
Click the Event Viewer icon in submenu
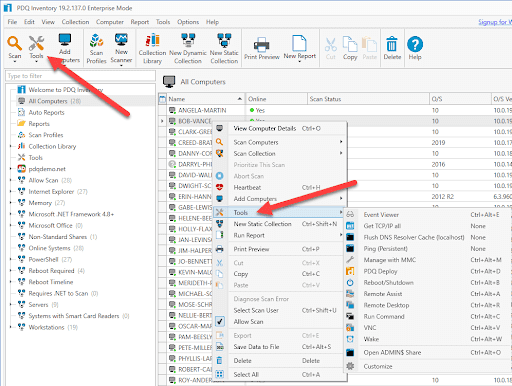[x=350, y=215]
